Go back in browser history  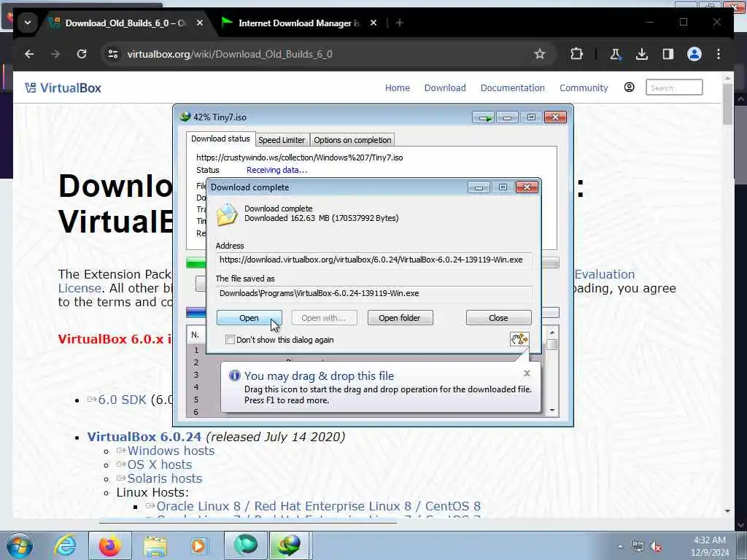[x=29, y=54]
